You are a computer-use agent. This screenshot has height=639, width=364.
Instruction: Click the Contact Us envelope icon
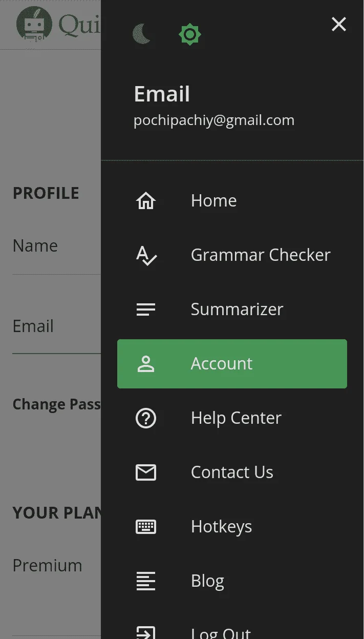(146, 472)
